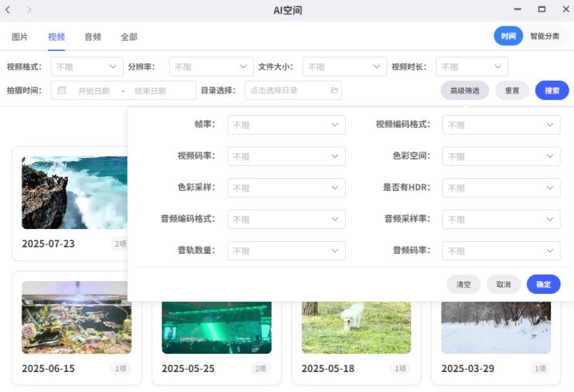
Task: Click the 开始日期 date input field
Action: click(x=94, y=91)
